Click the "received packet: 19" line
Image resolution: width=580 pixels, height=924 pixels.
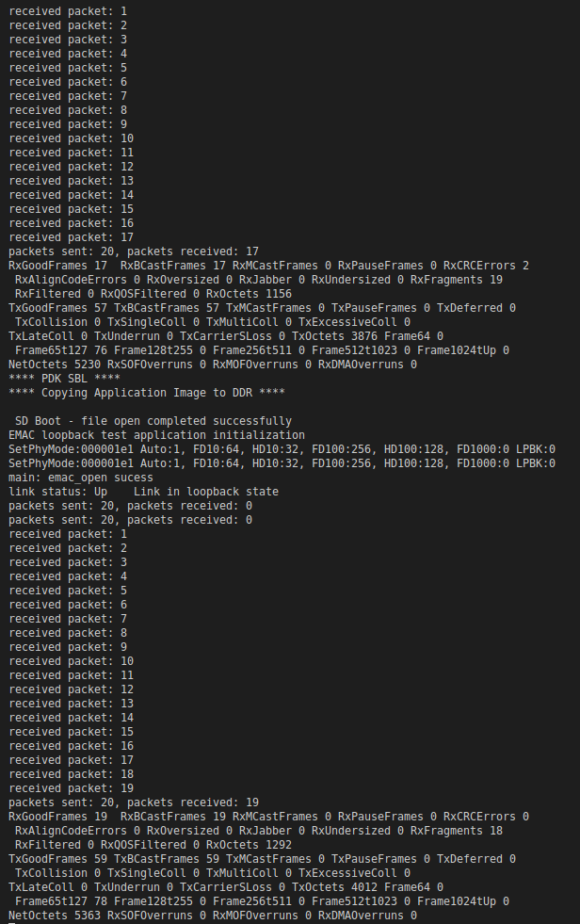tap(72, 788)
